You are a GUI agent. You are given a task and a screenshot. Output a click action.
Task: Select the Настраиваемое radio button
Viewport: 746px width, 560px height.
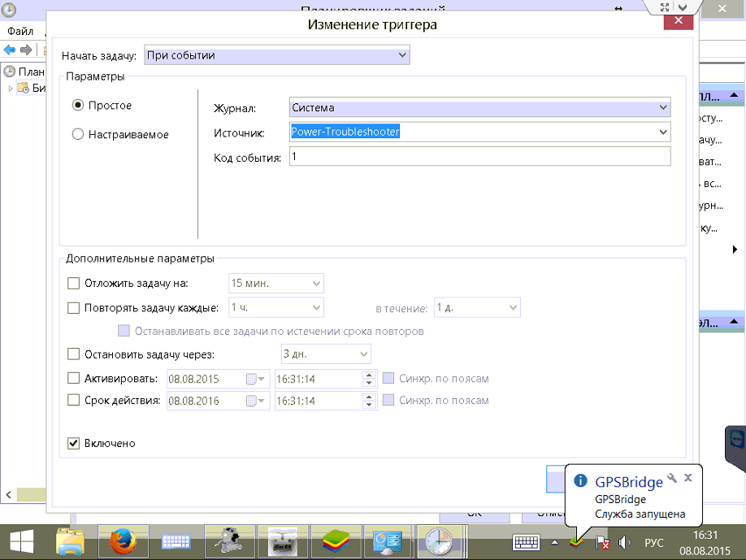[78, 135]
